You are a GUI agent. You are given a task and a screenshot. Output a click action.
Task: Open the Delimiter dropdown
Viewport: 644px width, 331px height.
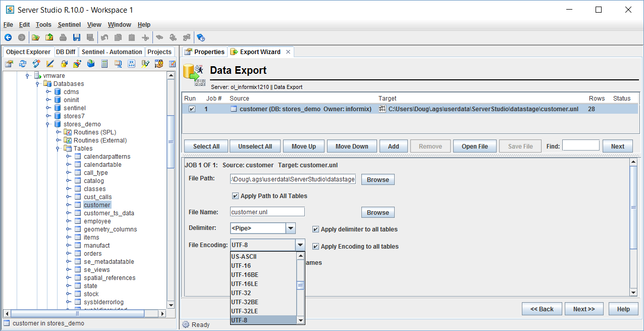click(291, 228)
